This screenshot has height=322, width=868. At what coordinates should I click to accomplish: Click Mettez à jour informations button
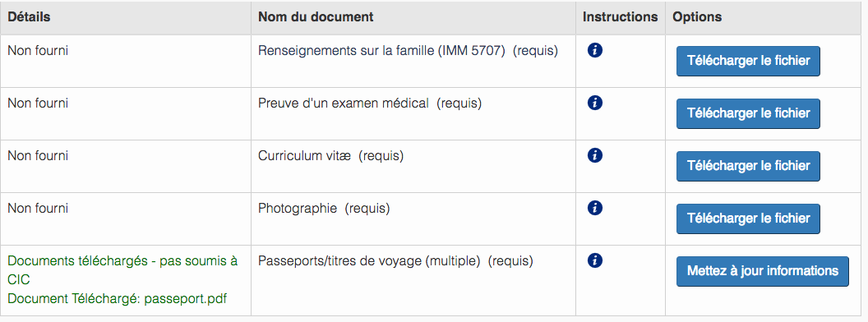coord(762,271)
